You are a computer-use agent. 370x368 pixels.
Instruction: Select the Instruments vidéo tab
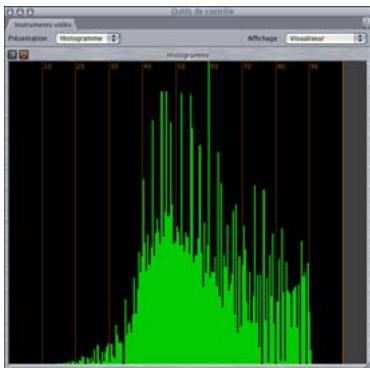coord(42,25)
